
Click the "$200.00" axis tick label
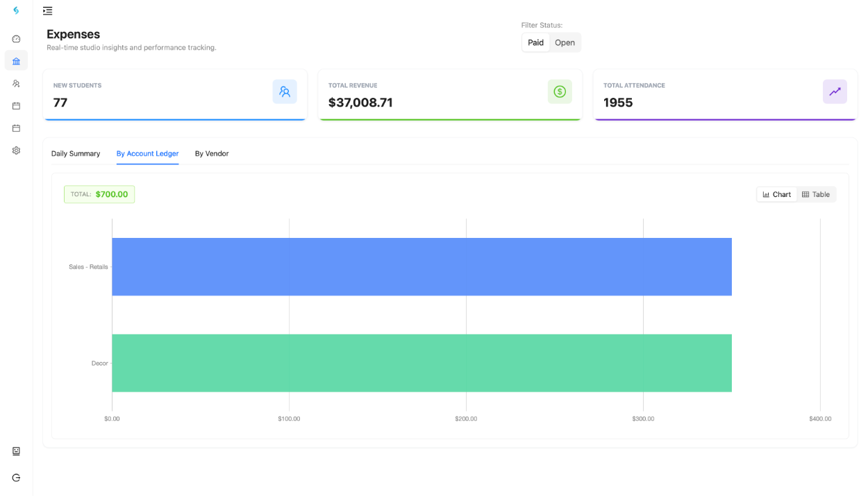point(466,419)
